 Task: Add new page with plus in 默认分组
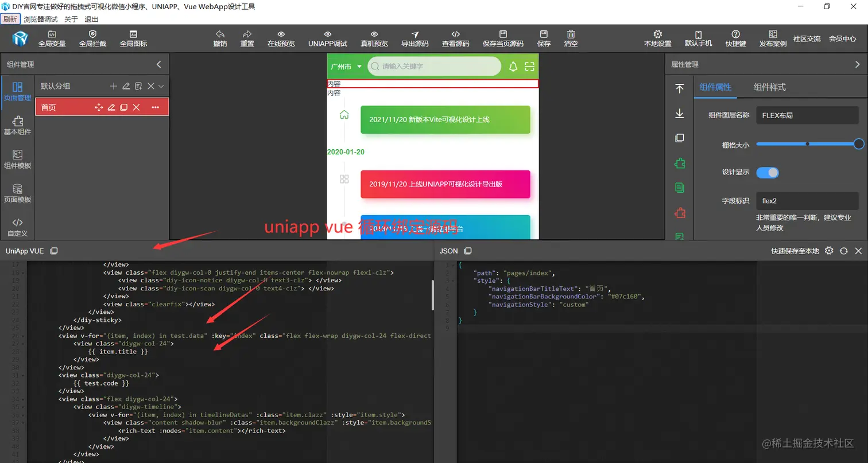point(114,86)
